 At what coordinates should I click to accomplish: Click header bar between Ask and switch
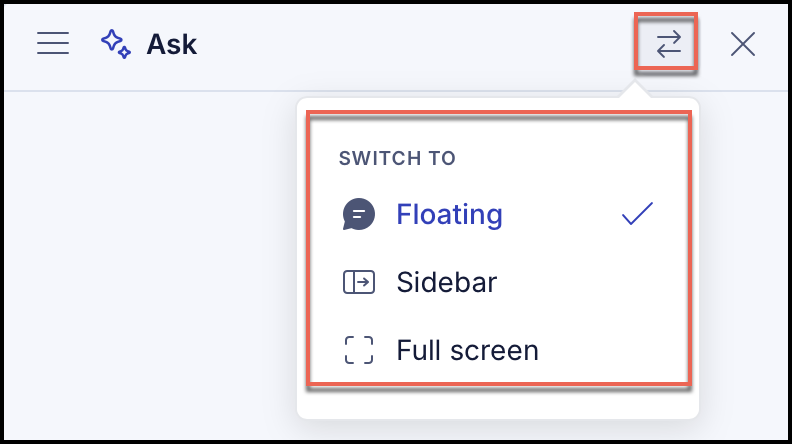416,44
